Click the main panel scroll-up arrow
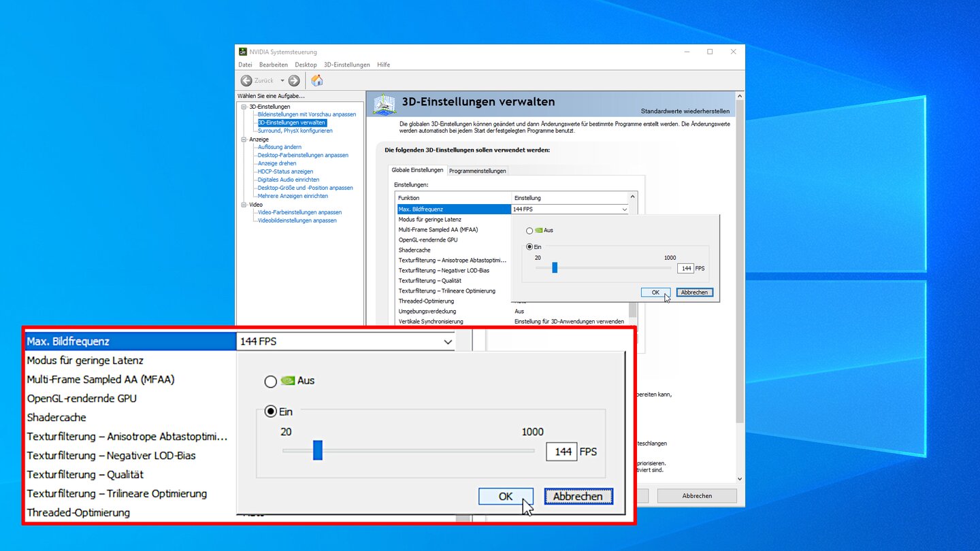The width and height of the screenshot is (980, 551). (740, 97)
